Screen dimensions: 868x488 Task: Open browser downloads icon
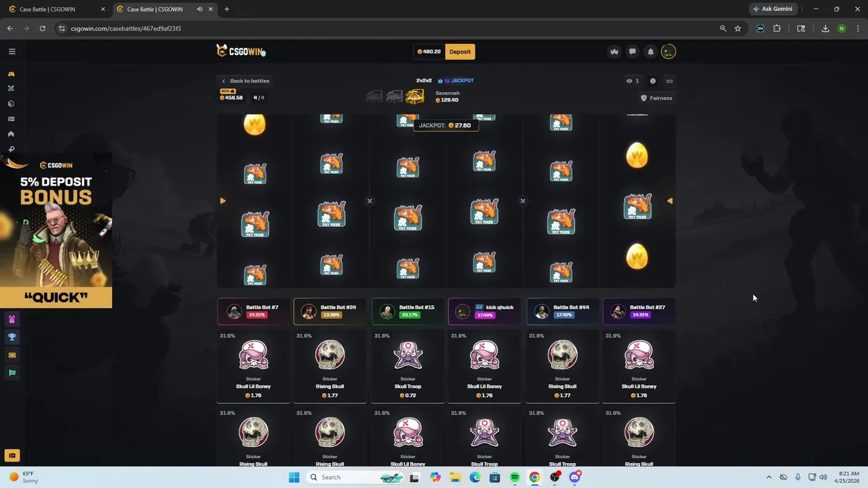point(825,28)
